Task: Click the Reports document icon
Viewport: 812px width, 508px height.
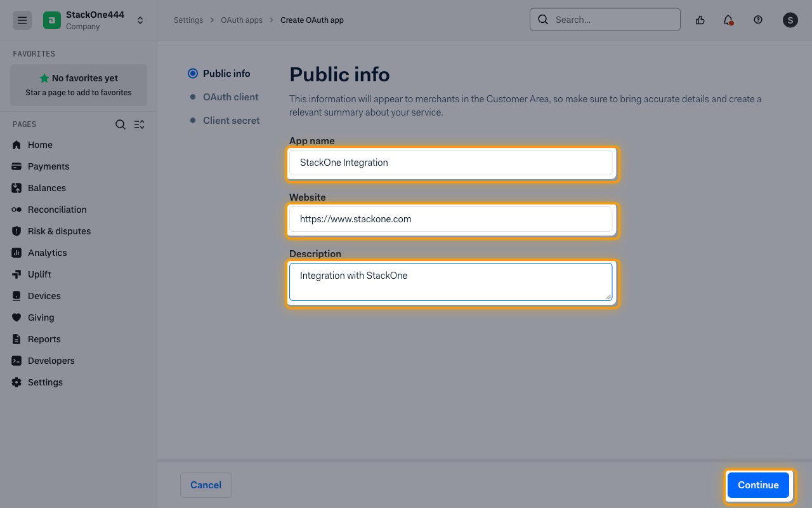Action: [x=16, y=339]
